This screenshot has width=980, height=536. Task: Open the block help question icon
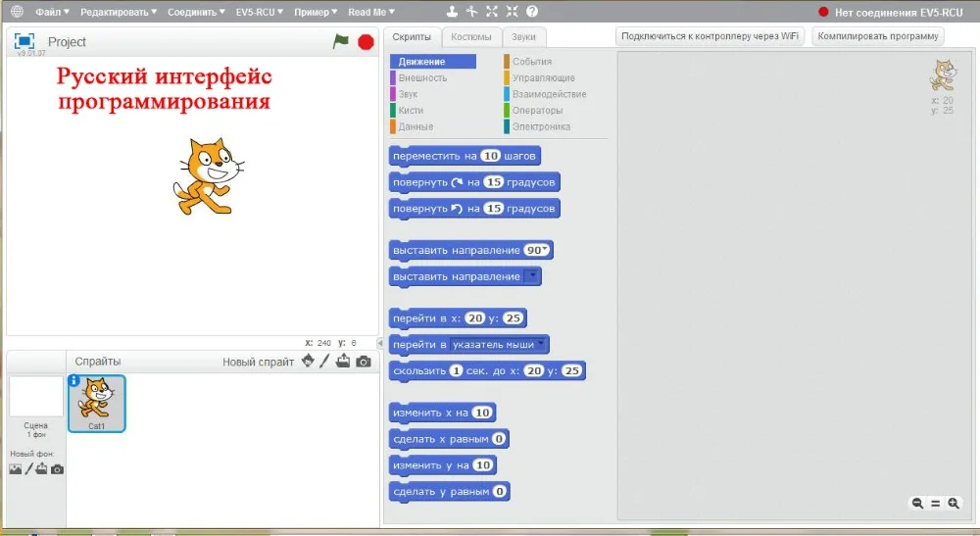[x=532, y=11]
